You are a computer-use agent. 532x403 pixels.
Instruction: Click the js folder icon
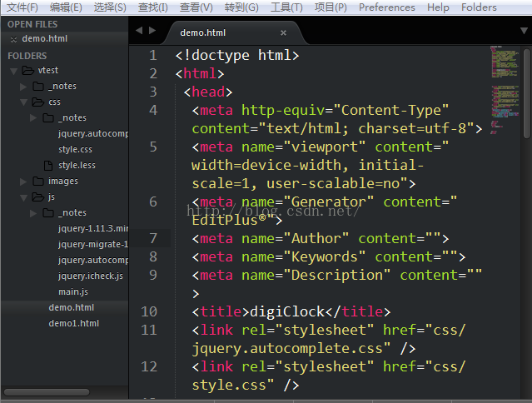coord(39,197)
